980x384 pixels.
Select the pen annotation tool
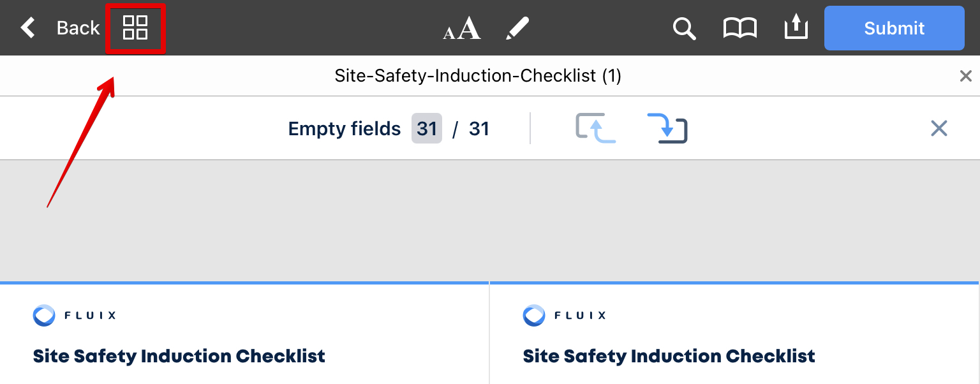pyautogui.click(x=517, y=29)
